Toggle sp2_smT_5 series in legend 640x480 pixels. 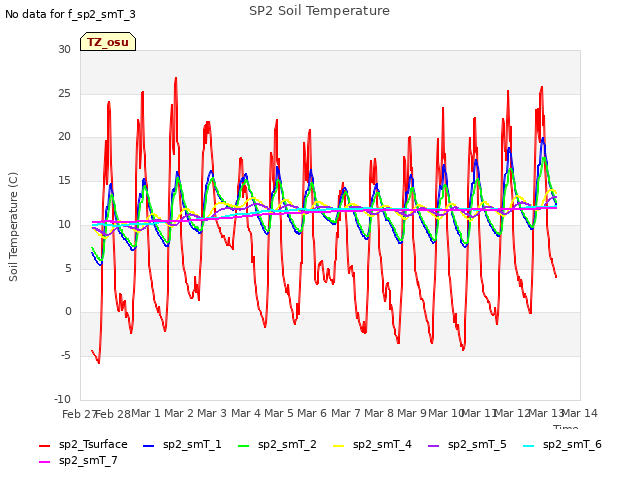[x=467, y=444]
